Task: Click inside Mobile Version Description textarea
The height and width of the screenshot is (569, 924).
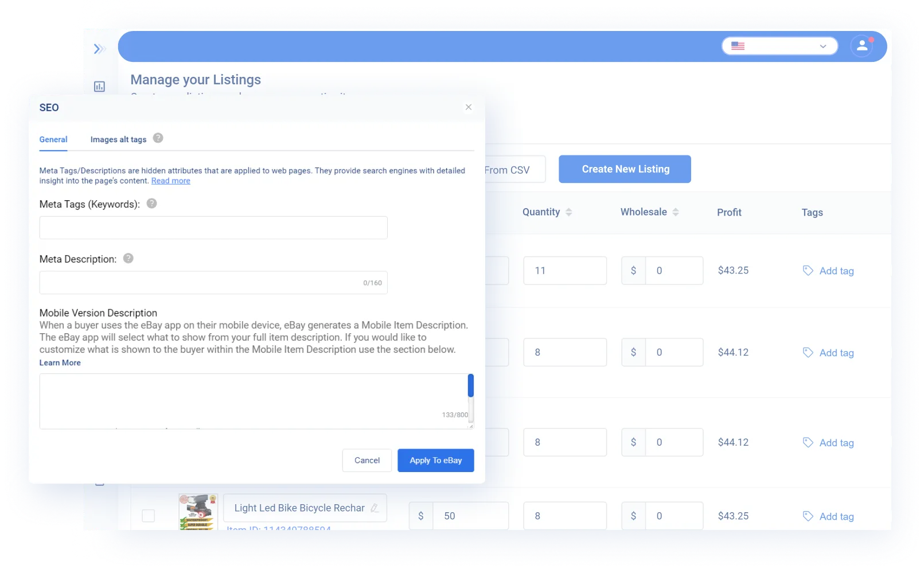Action: [x=254, y=401]
